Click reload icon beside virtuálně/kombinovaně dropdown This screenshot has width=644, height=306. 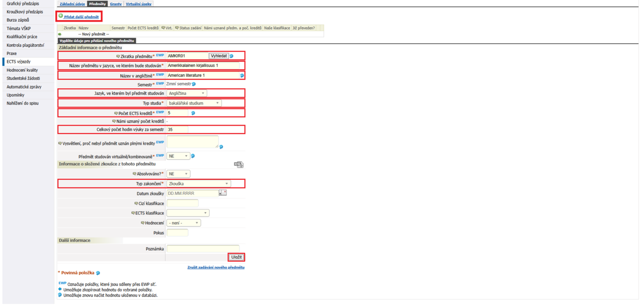pos(193,156)
